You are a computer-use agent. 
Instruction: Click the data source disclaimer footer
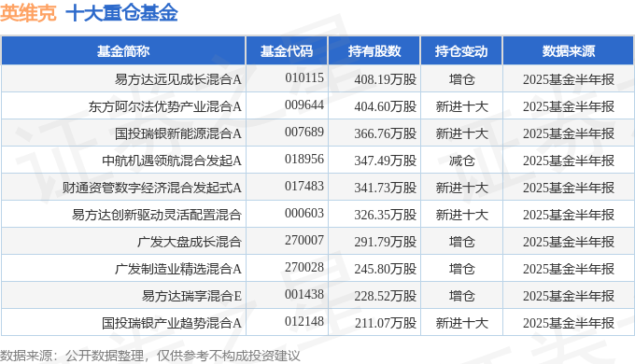point(150,356)
